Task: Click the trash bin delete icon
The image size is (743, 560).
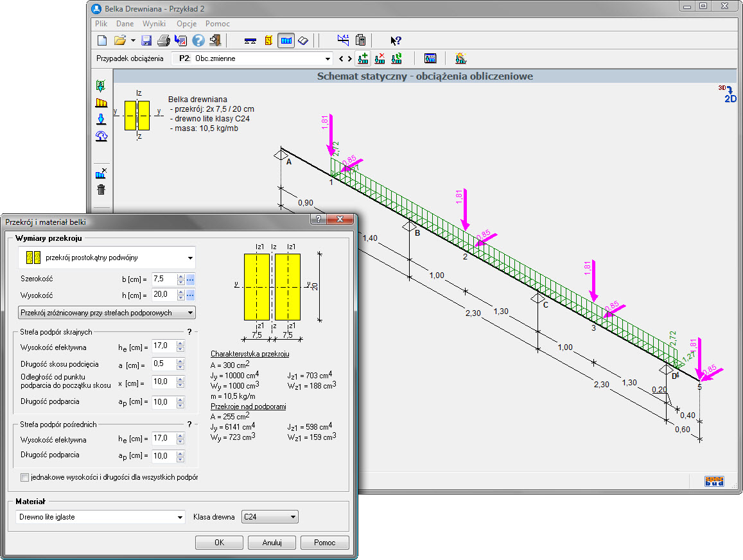Action: (x=101, y=189)
